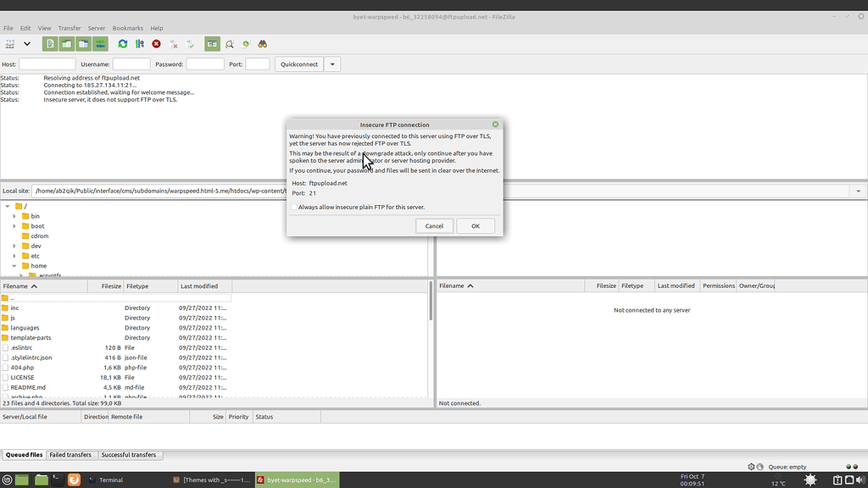Click the refresh file lists icon
Screen dimensions: 868x488
pos(123,43)
